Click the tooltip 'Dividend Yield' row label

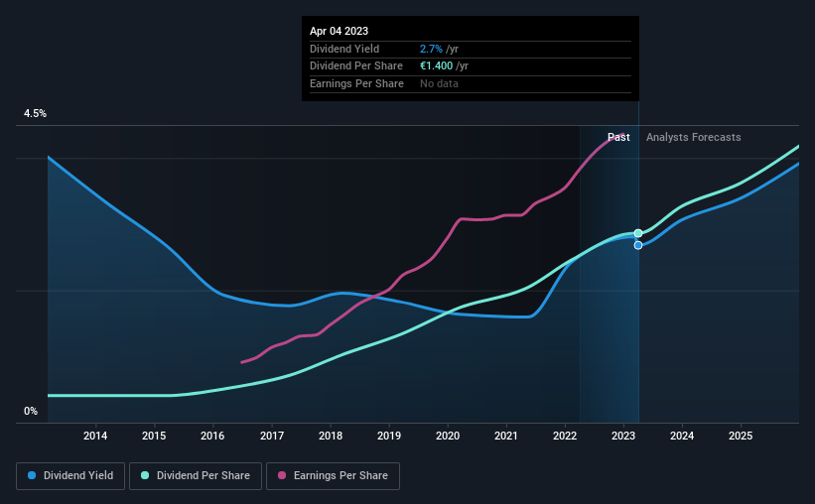344,49
